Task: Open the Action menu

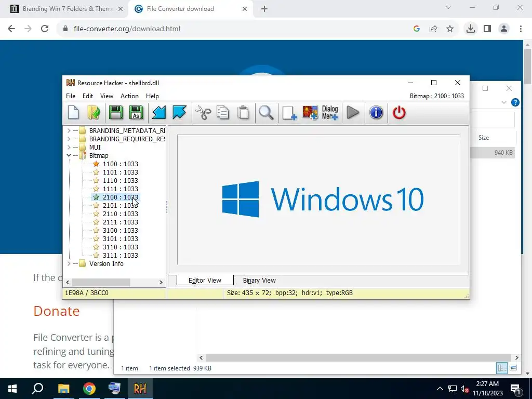Action: (129, 96)
